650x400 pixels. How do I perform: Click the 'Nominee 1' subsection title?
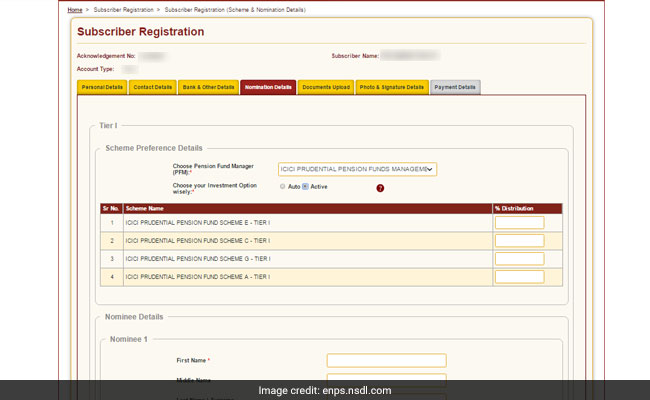(129, 339)
